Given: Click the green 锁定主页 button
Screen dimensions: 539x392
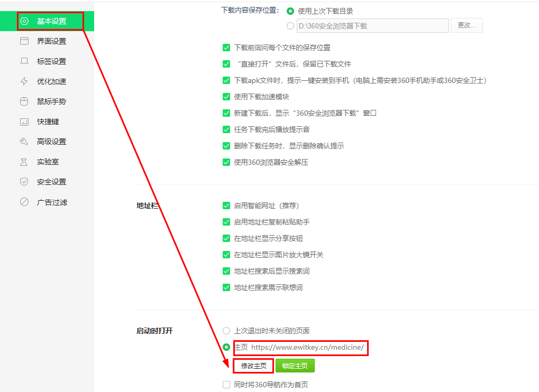Looking at the screenshot, I should 295,366.
